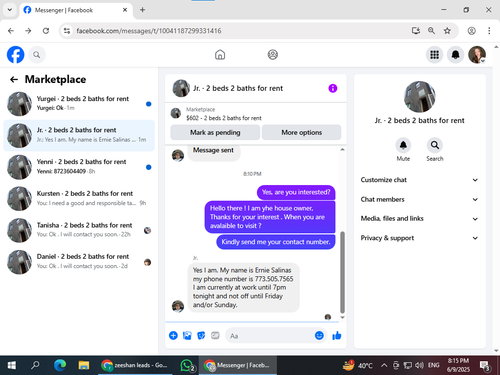Choose a GIF icon in composer
Image resolution: width=500 pixels, height=375 pixels.
click(x=215, y=335)
